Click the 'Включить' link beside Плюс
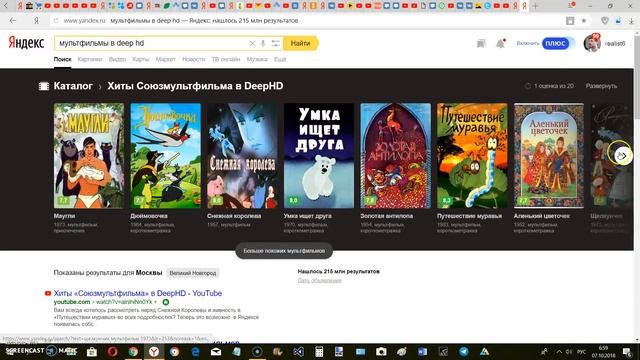This screenshot has height=360, width=640. click(x=528, y=43)
